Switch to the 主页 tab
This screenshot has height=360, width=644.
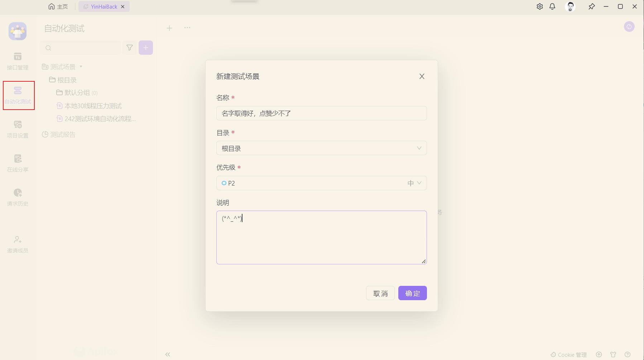click(x=58, y=6)
